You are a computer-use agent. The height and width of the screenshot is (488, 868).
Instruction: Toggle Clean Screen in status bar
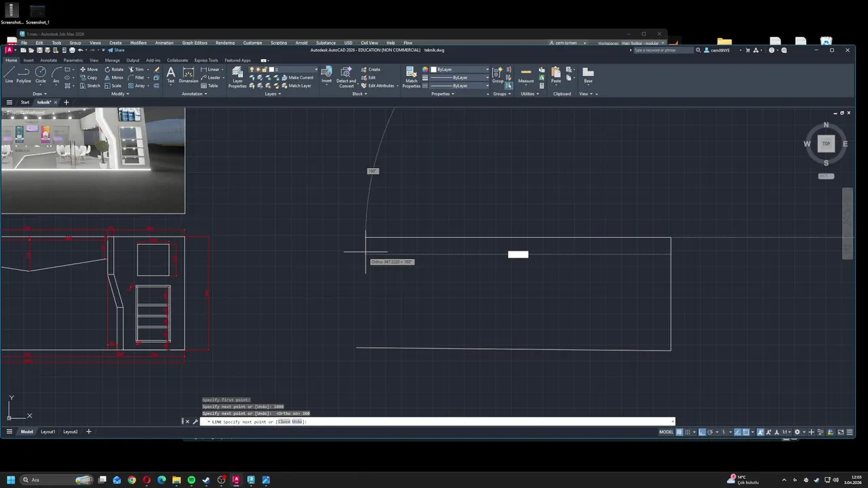841,432
